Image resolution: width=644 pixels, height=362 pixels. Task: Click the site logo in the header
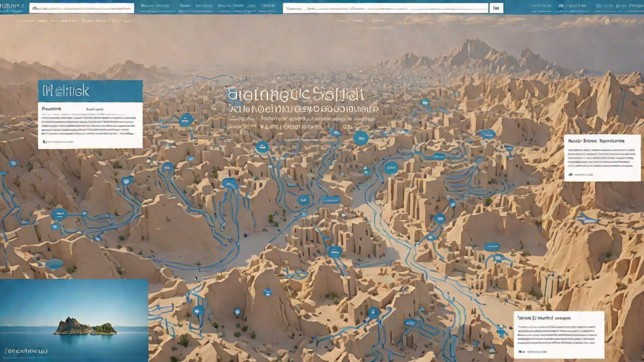(x=14, y=7)
